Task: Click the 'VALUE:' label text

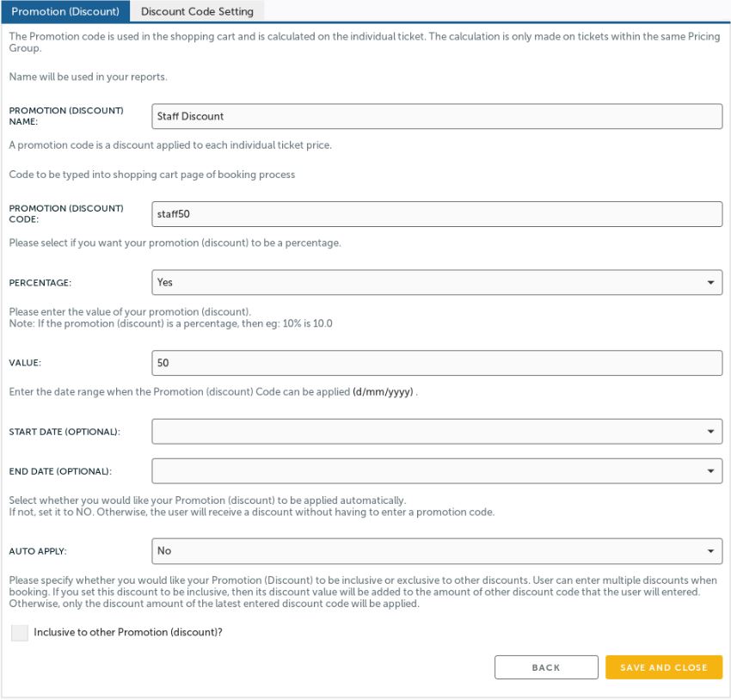Action: point(25,363)
